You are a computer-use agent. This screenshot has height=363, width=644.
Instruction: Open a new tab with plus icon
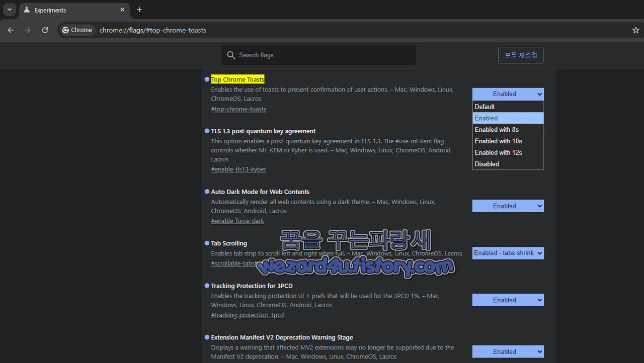[139, 10]
